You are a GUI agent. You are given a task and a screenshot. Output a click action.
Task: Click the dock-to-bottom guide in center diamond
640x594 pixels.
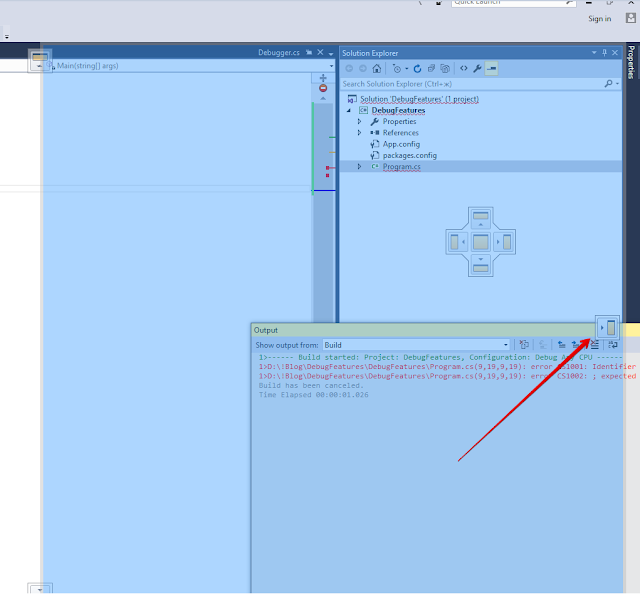(480, 266)
